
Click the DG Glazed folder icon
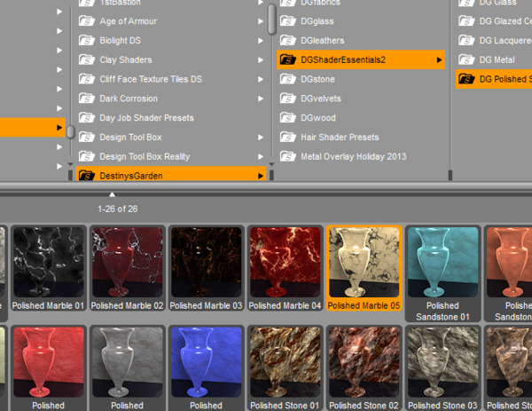coord(466,21)
